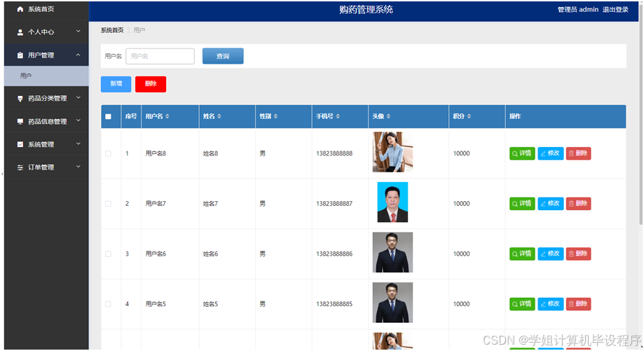This screenshot has width=644, height=351.
Task: Click the avatar thumbnail of 用户名8
Action: (x=392, y=152)
